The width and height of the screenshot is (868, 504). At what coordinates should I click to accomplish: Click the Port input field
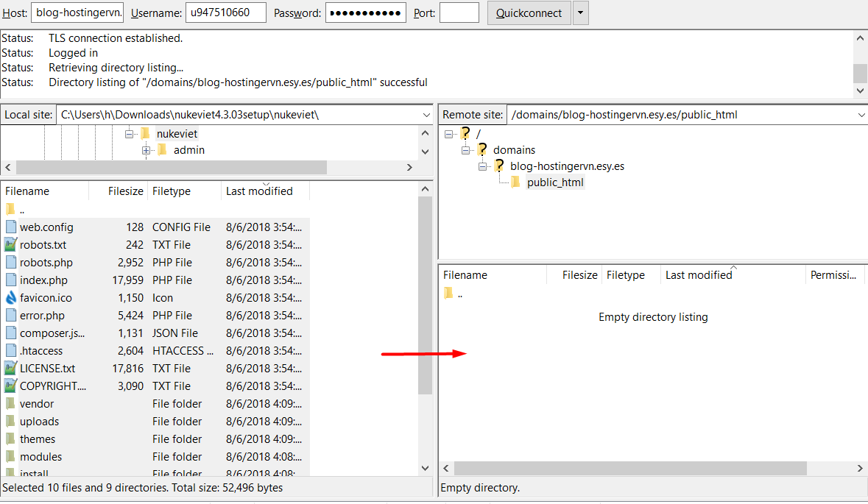coord(459,13)
